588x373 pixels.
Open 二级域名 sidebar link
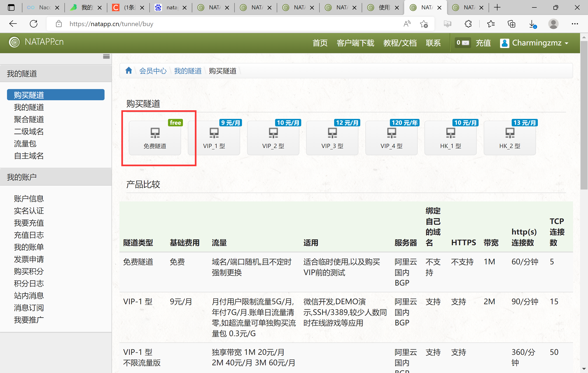29,131
